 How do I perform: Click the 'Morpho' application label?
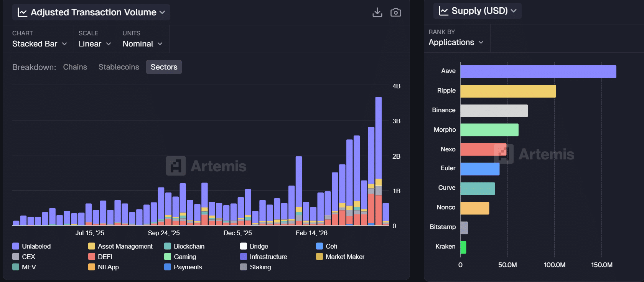[445, 130]
